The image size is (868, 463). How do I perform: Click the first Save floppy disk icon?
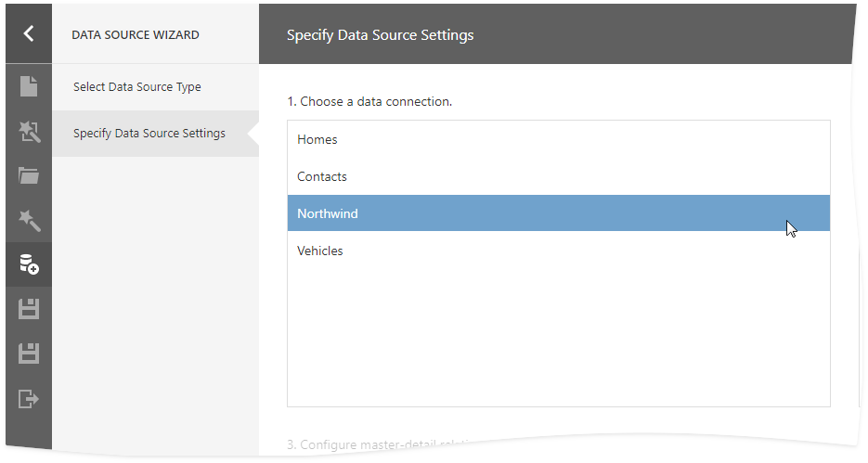pos(29,309)
